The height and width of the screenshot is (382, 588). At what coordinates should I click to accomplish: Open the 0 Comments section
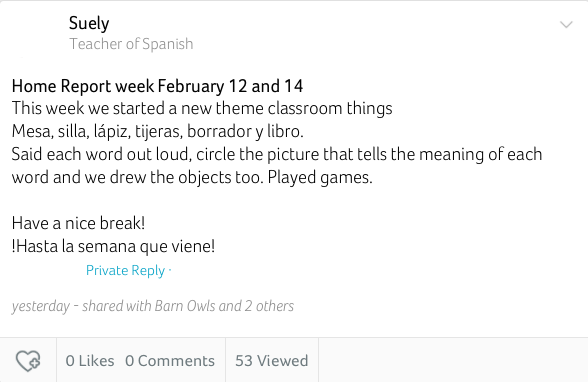coord(170,361)
